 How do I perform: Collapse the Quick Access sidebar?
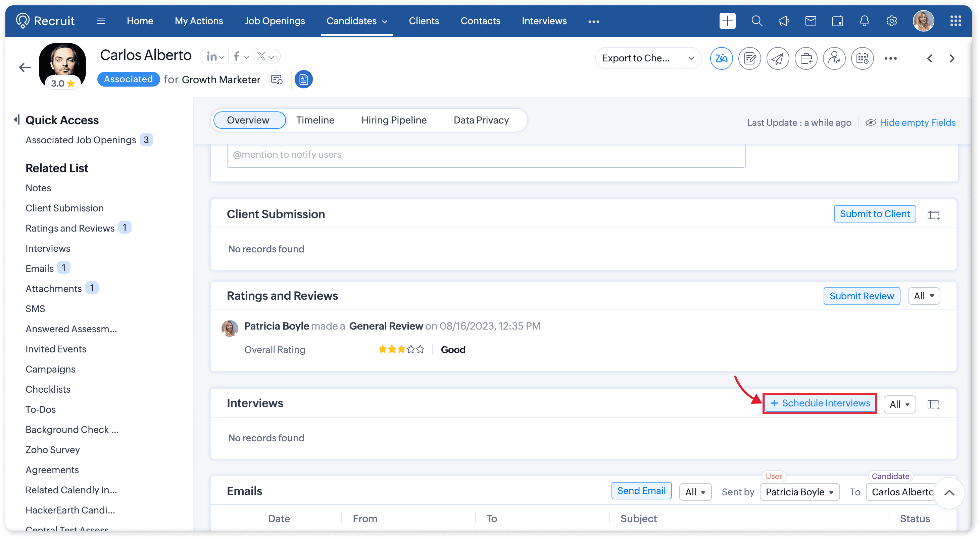tap(16, 120)
